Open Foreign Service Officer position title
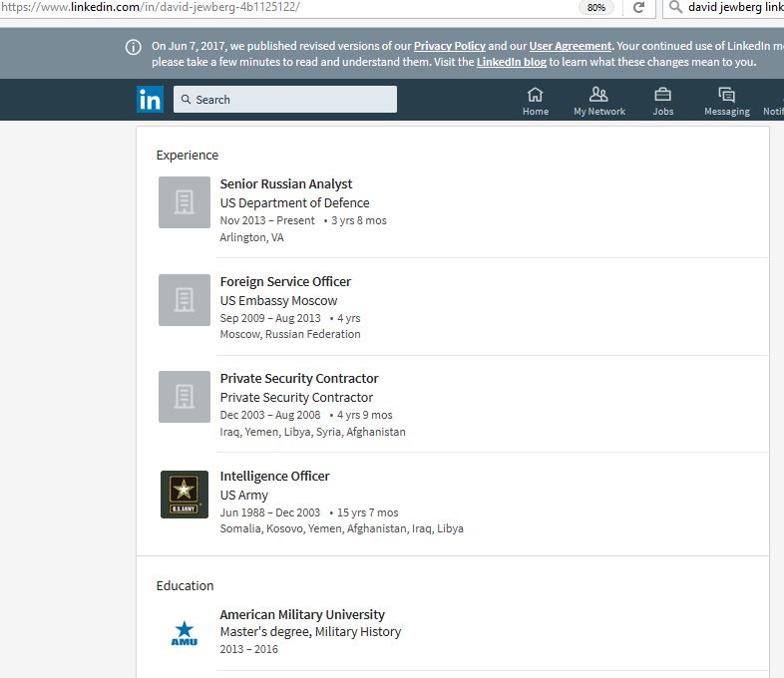The height and width of the screenshot is (678, 784). [285, 282]
